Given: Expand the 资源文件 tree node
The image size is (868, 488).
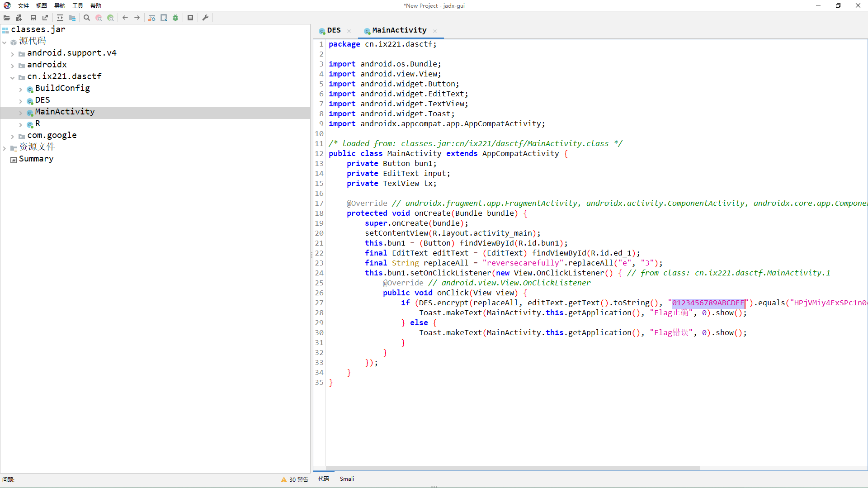Looking at the screenshot, I should tap(5, 148).
